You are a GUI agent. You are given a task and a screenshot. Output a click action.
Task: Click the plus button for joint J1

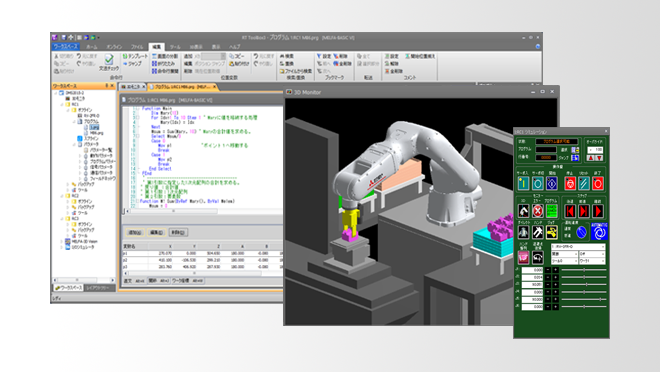click(x=556, y=270)
